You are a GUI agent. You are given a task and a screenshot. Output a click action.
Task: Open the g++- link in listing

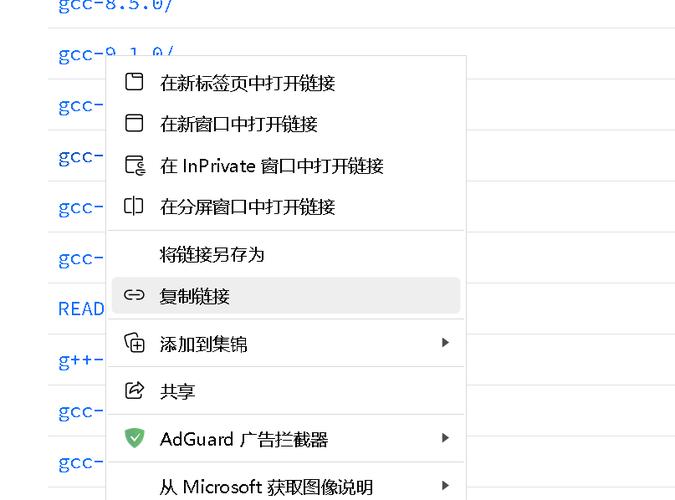[81, 360]
